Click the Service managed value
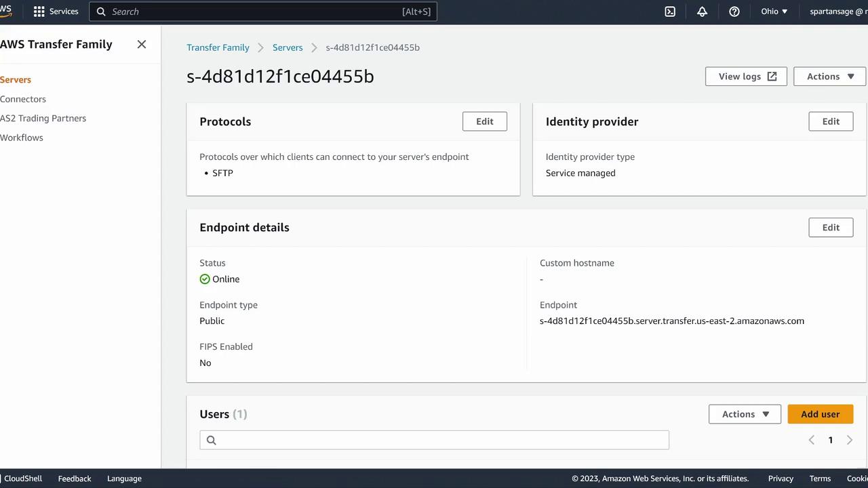The height and width of the screenshot is (488, 868). pos(580,174)
